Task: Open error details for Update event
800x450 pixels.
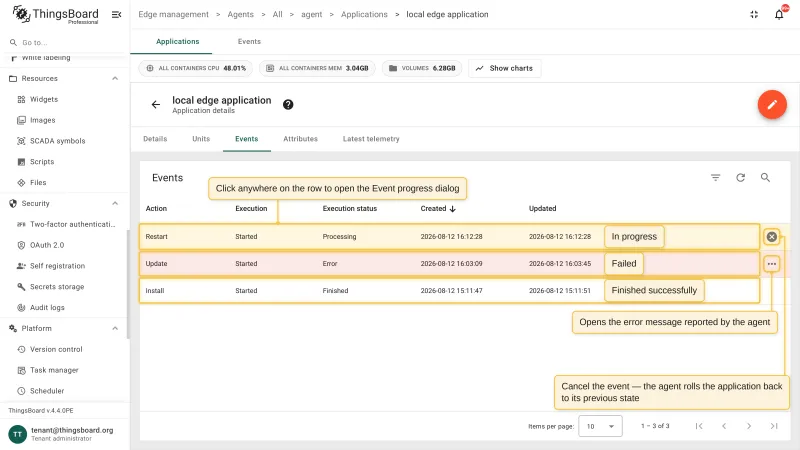Action: point(772,264)
